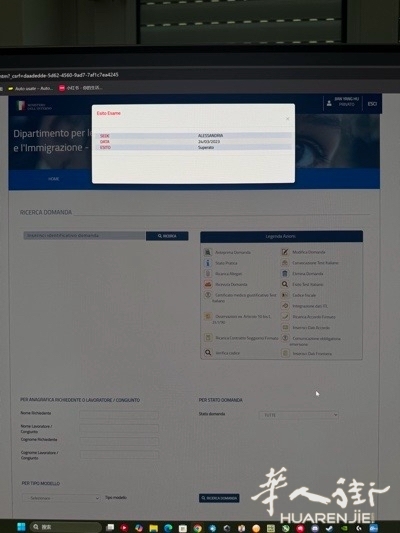Click the Convocazione Test Italiano icon
The image size is (400, 533).
point(285,262)
